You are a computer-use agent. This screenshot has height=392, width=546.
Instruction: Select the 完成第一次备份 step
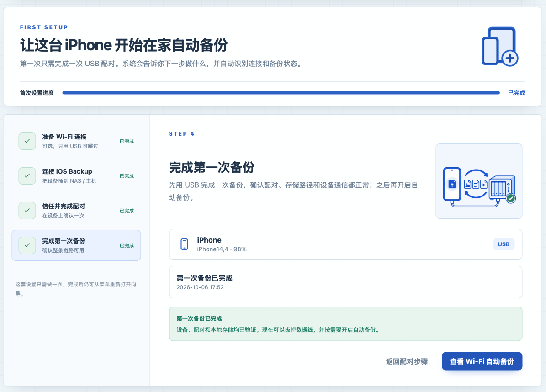pyautogui.click(x=76, y=245)
